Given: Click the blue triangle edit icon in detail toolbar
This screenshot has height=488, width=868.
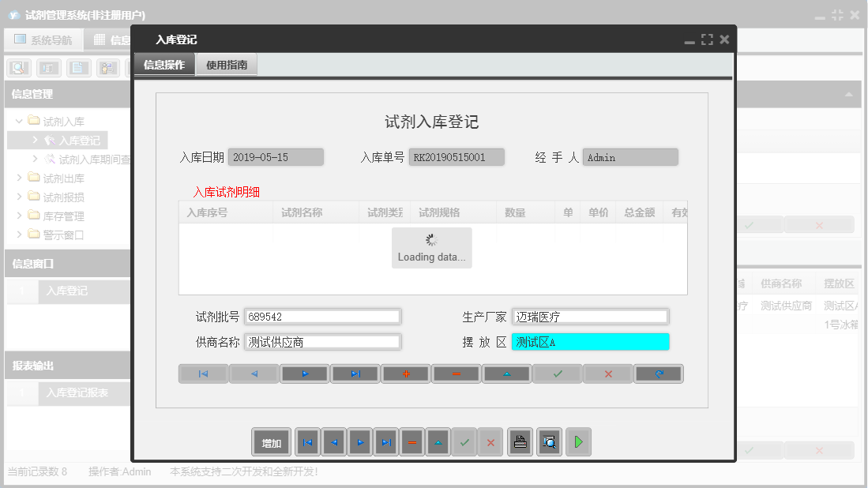Looking at the screenshot, I should (506, 373).
